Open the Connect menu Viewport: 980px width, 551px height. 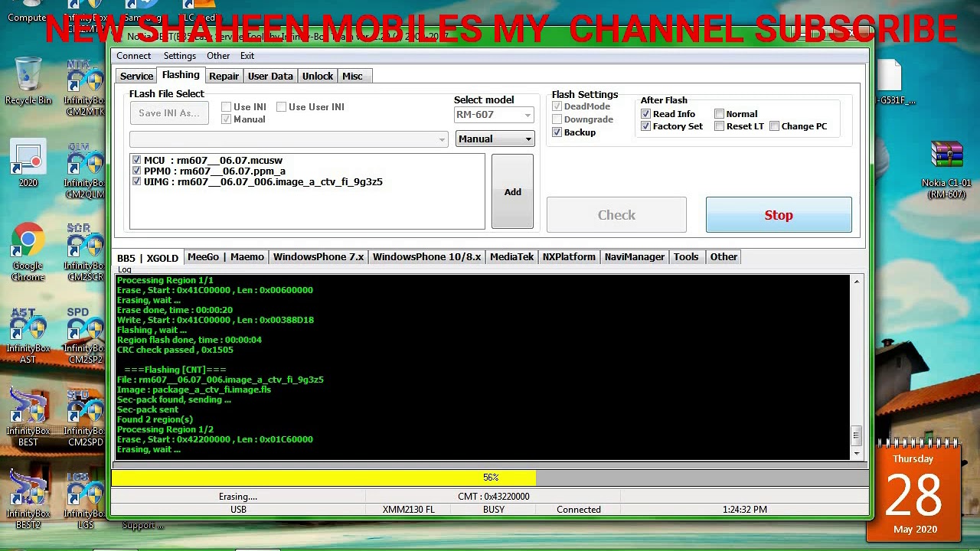(133, 56)
